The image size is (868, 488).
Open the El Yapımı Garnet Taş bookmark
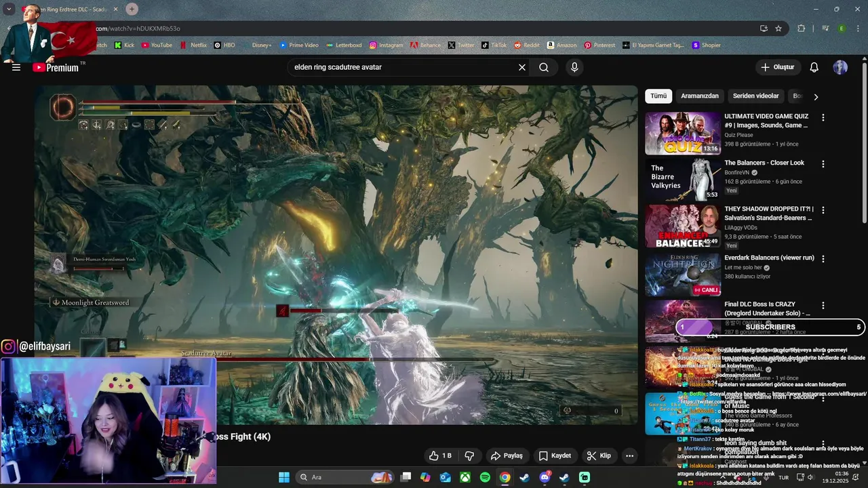tap(654, 45)
